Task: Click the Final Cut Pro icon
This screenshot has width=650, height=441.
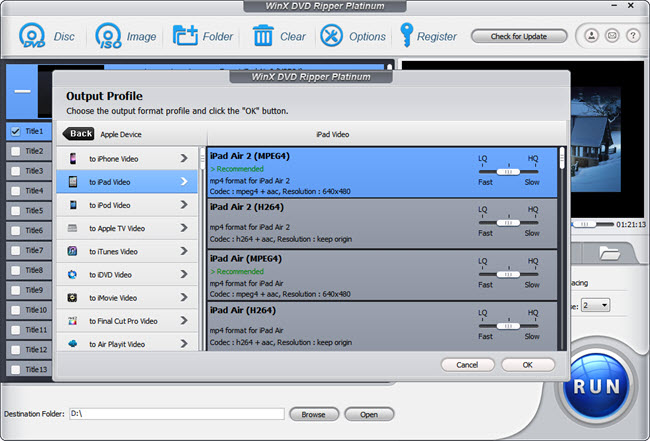Action: pos(73,321)
